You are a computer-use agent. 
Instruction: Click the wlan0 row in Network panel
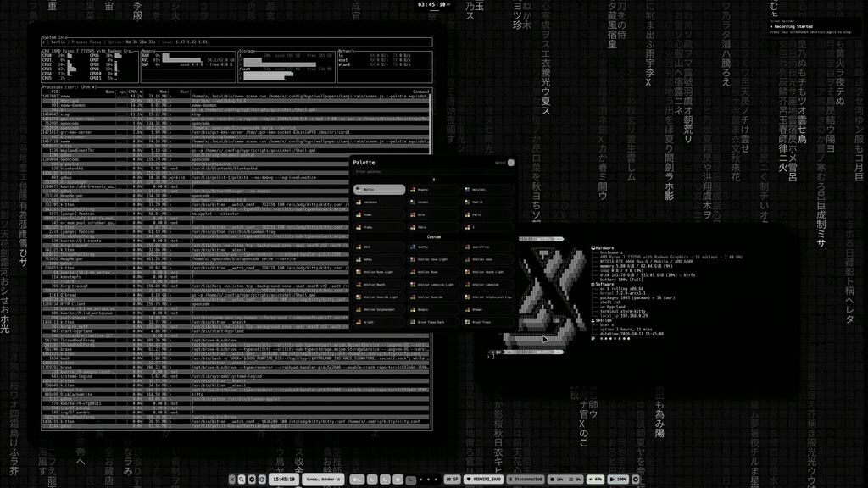374,64
